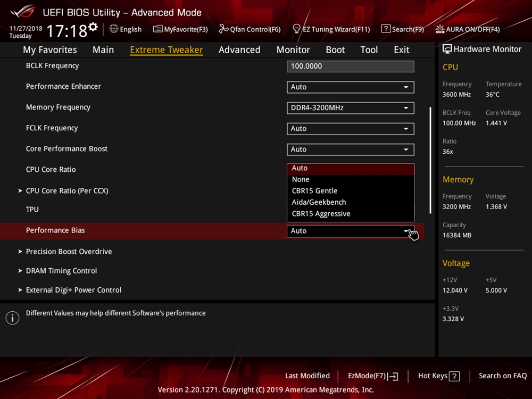Switch to the Boot tab

(x=335, y=50)
